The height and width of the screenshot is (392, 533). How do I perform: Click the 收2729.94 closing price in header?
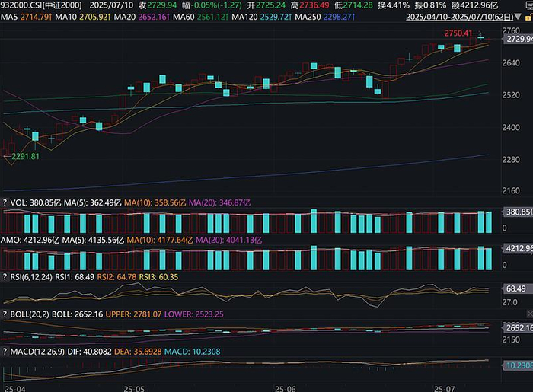pos(158,5)
